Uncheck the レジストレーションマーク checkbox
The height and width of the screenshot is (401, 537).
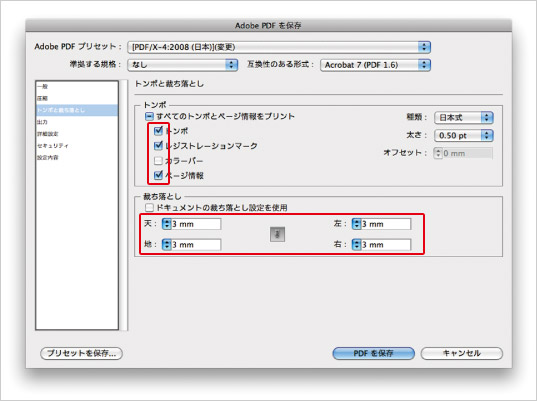pos(158,146)
